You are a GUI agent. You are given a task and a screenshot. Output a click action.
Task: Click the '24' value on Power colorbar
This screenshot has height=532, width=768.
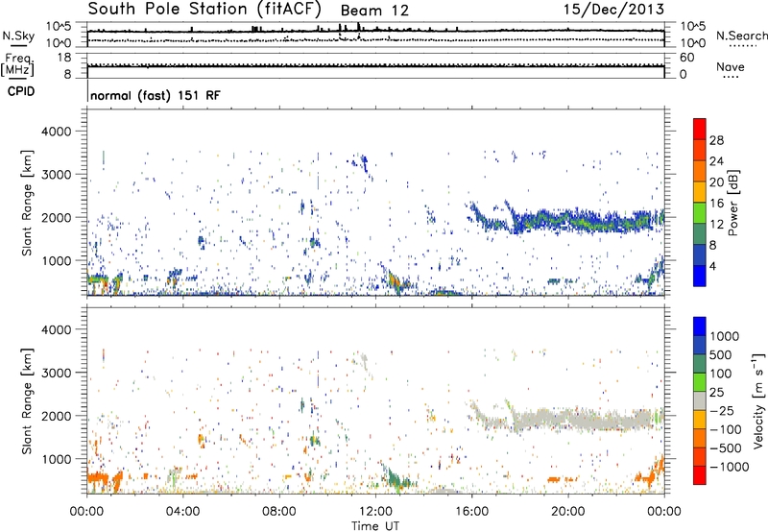pyautogui.click(x=716, y=161)
